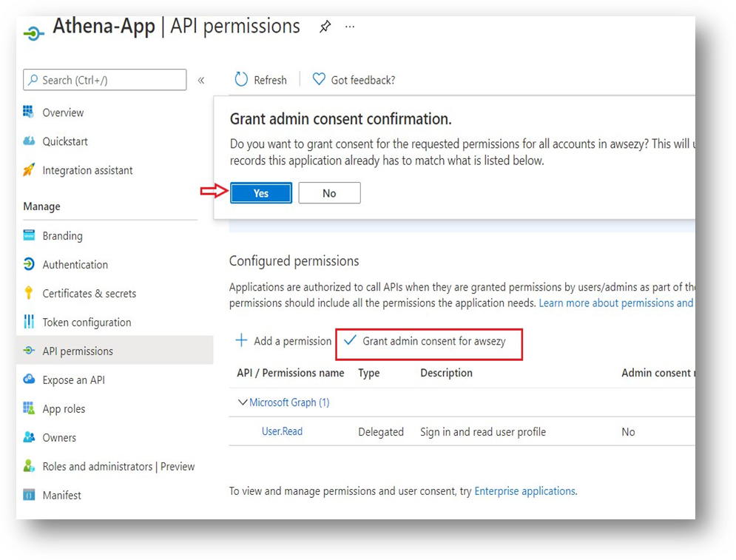The height and width of the screenshot is (560, 736).
Task: Click the pin icon beside the page title
Action: [325, 27]
